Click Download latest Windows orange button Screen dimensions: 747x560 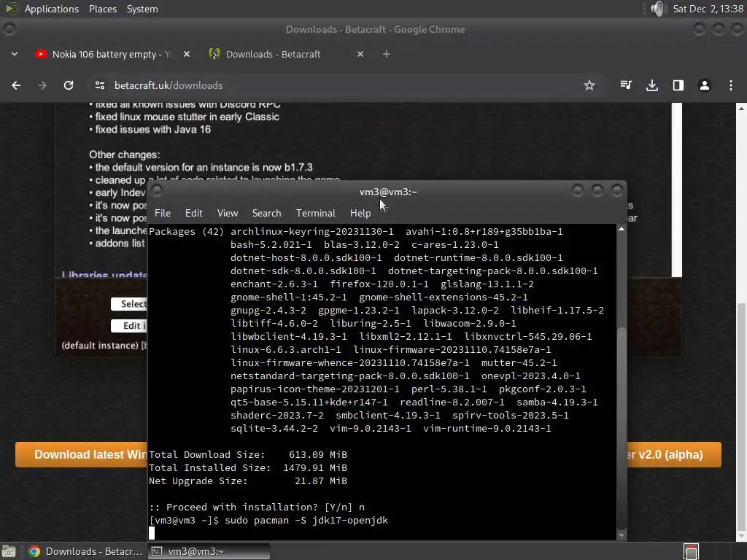click(82, 454)
